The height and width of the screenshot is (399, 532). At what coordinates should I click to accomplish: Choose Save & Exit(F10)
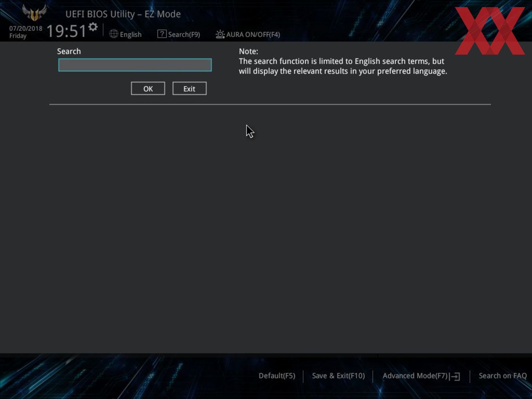[338, 376]
